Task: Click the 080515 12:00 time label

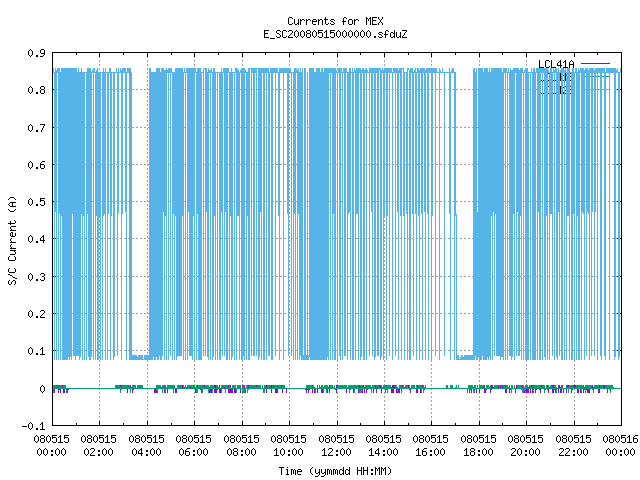Action: 336,446
